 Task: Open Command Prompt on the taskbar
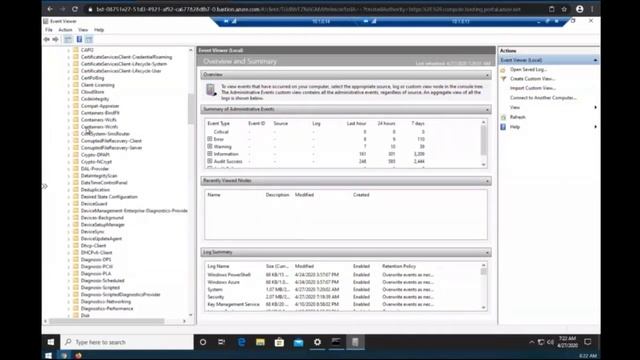336,342
